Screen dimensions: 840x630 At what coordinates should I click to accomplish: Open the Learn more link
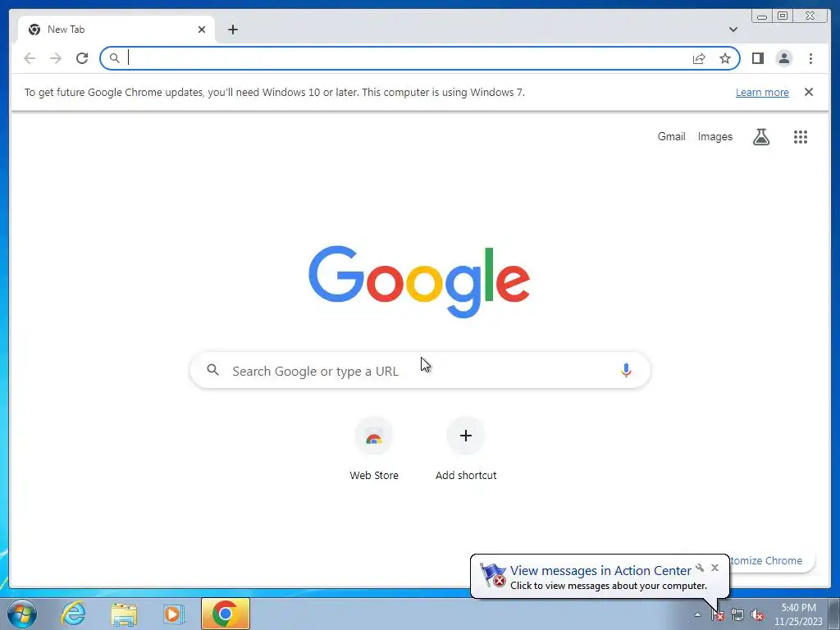[x=762, y=92]
